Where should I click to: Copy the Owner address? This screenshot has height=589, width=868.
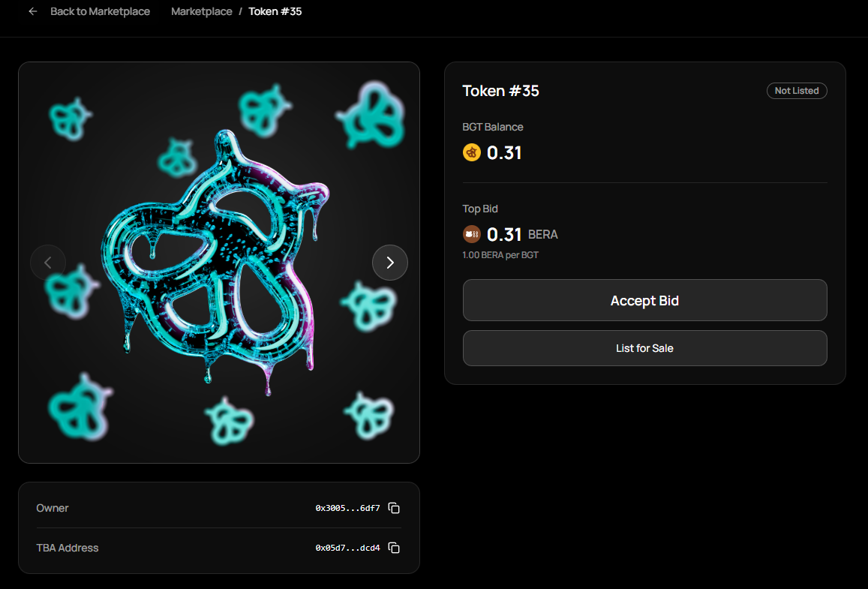pyautogui.click(x=394, y=508)
